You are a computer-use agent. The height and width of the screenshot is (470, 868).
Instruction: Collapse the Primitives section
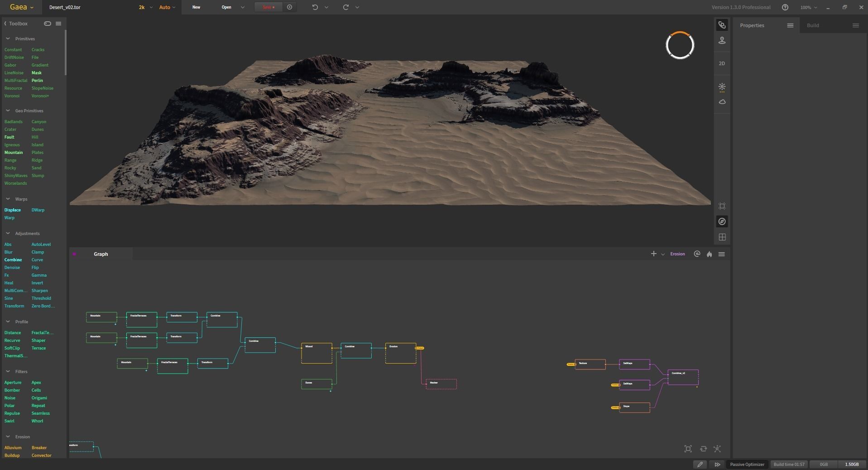8,39
